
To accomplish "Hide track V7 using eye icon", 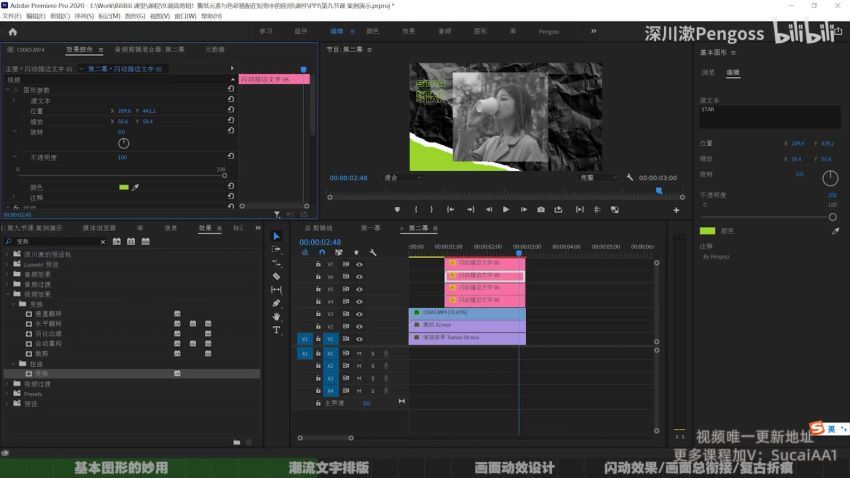I will 359,263.
